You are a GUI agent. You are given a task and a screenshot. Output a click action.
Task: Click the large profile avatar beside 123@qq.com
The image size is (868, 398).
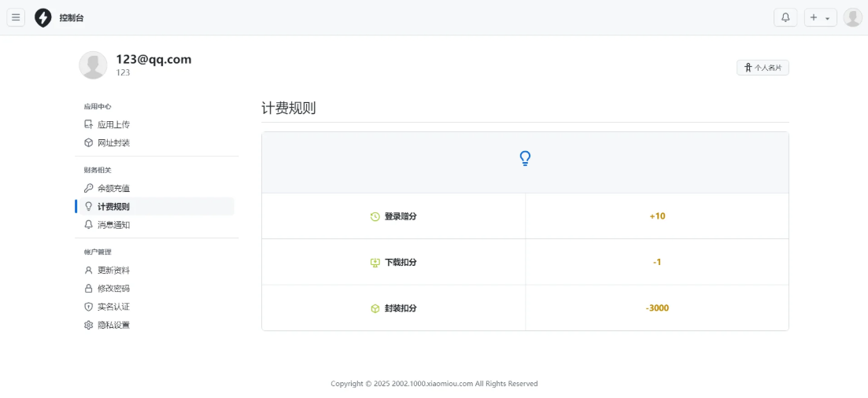(x=93, y=65)
